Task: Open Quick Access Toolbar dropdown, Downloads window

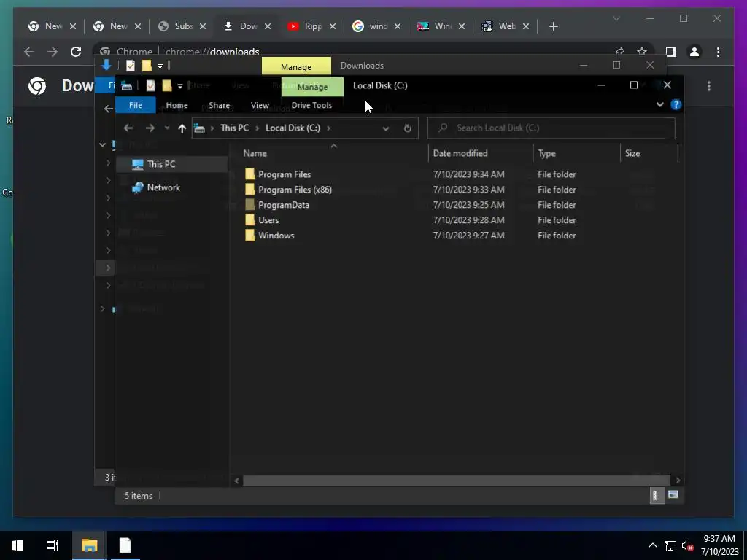Action: pyautogui.click(x=160, y=66)
